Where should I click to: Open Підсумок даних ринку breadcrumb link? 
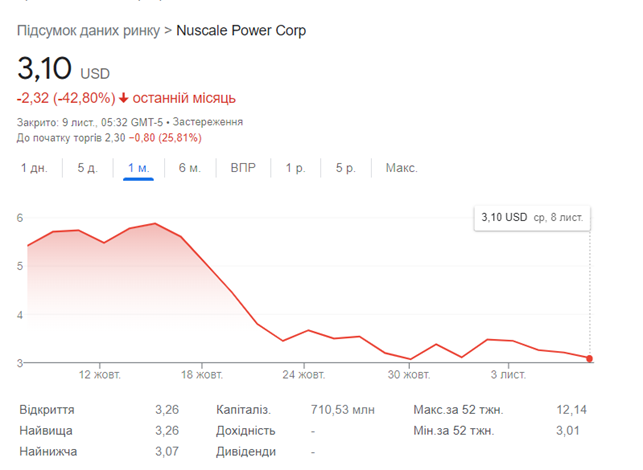tap(88, 31)
